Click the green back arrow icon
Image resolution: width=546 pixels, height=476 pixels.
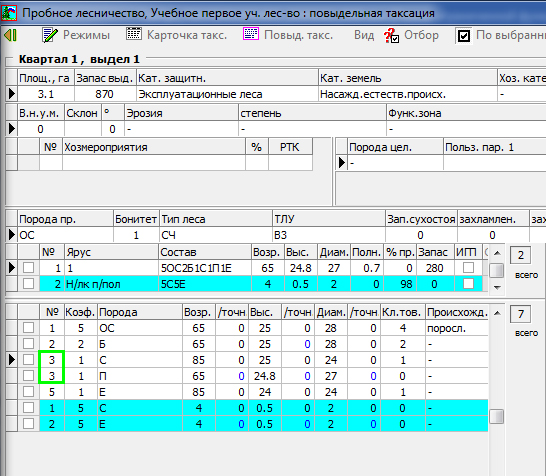(10, 35)
